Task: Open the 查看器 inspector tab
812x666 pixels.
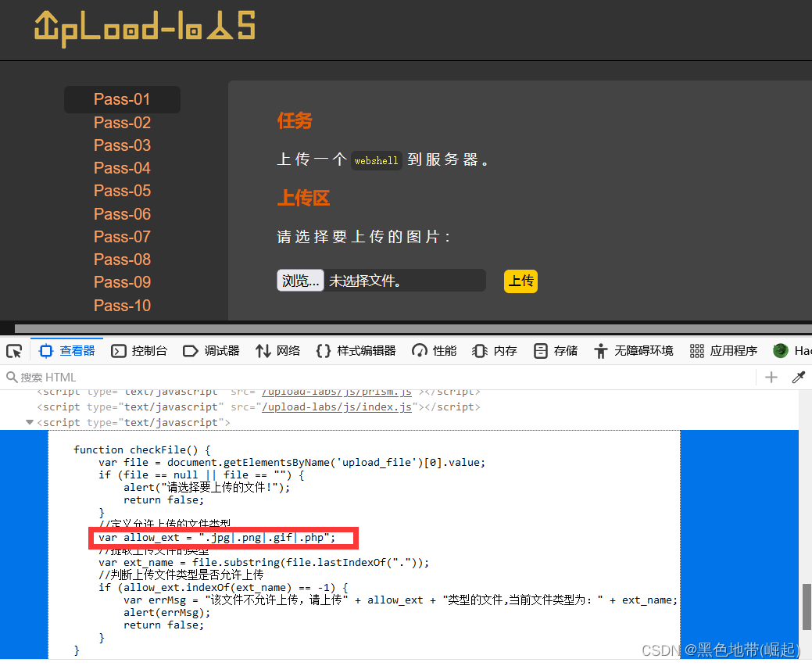Action: (x=67, y=351)
